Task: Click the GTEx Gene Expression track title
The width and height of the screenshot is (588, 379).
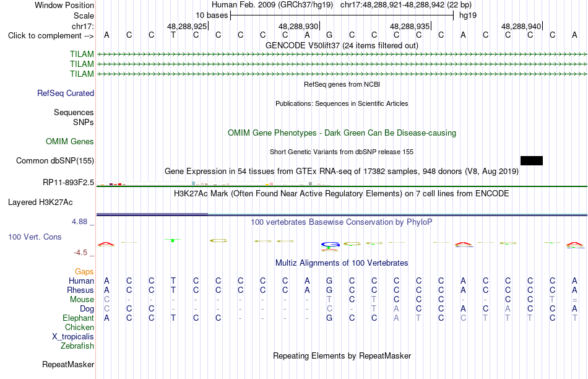Action: click(342, 172)
